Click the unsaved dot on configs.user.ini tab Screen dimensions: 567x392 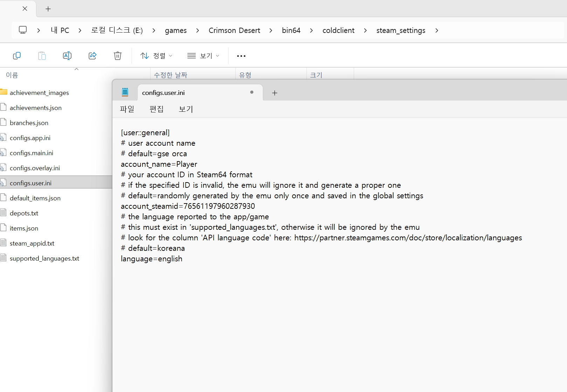252,92
